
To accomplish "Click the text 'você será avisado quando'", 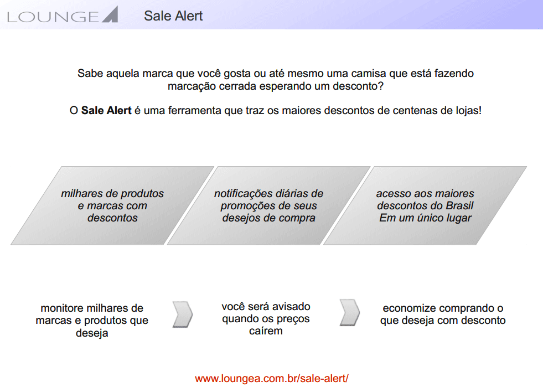I will (266, 318).
